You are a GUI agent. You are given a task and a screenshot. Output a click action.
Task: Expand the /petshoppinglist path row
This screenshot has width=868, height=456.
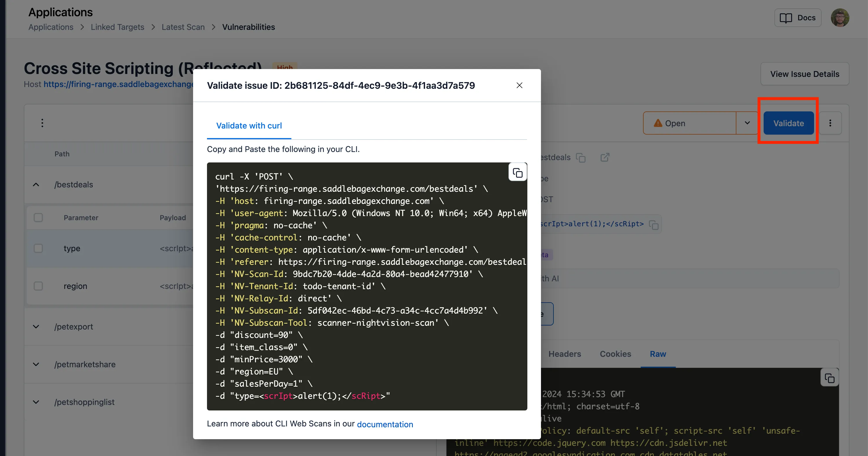pyautogui.click(x=36, y=402)
